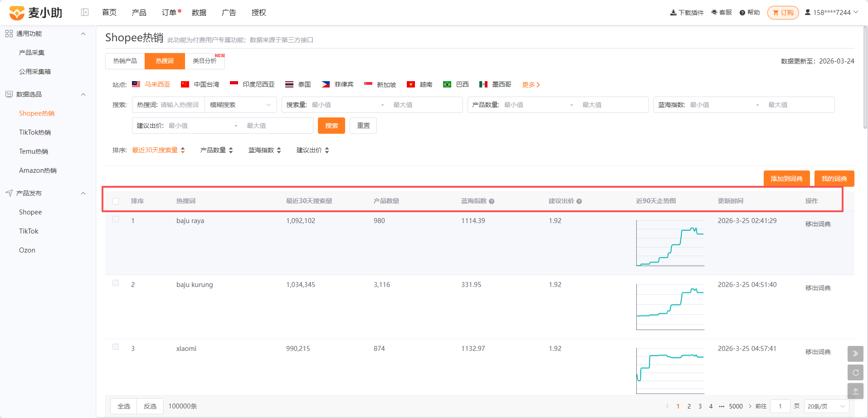Viewport: 868px width, 418px height.
Task: Open the 20条/页 page size dropdown
Action: [827, 406]
